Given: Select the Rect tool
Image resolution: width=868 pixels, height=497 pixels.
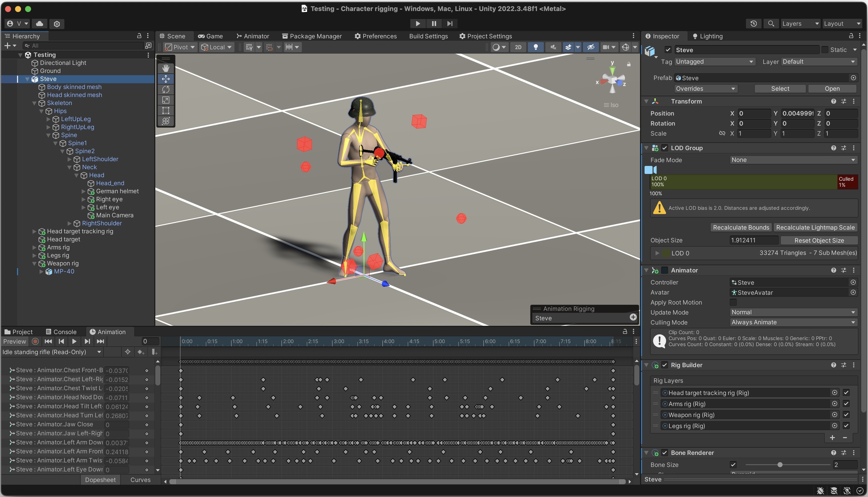Looking at the screenshot, I should (x=166, y=111).
